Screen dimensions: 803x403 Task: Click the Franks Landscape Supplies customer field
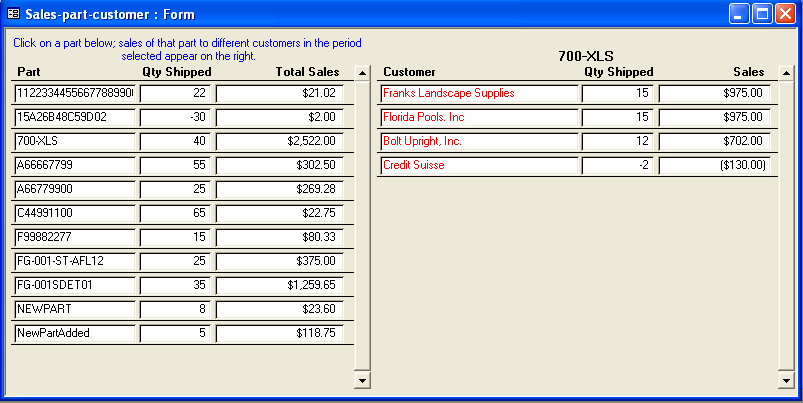479,93
